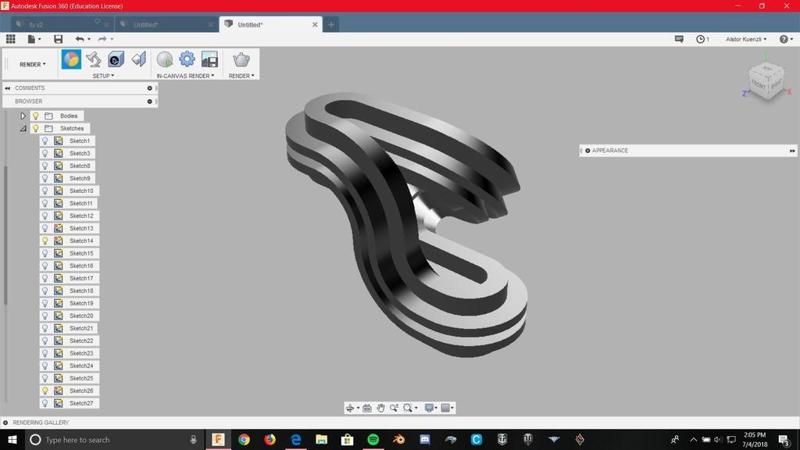Click the Save icon
Screen dimensions: 800x450
[x=58, y=39]
